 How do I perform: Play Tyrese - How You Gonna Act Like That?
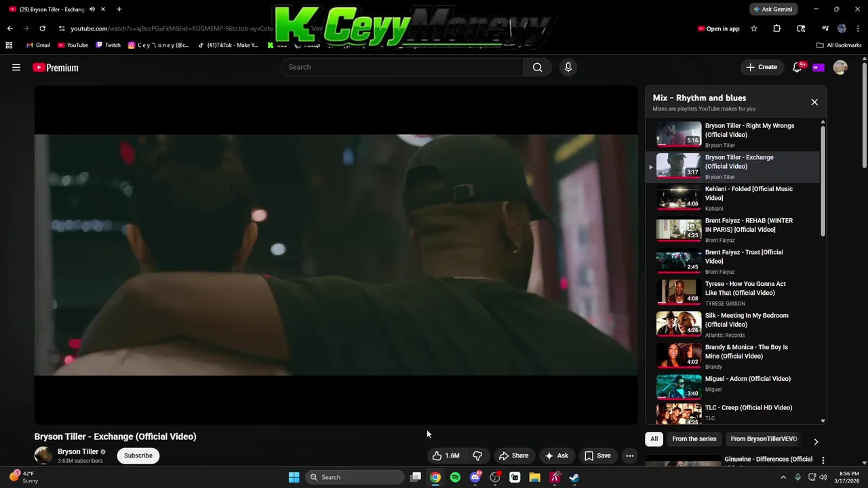[x=732, y=293]
